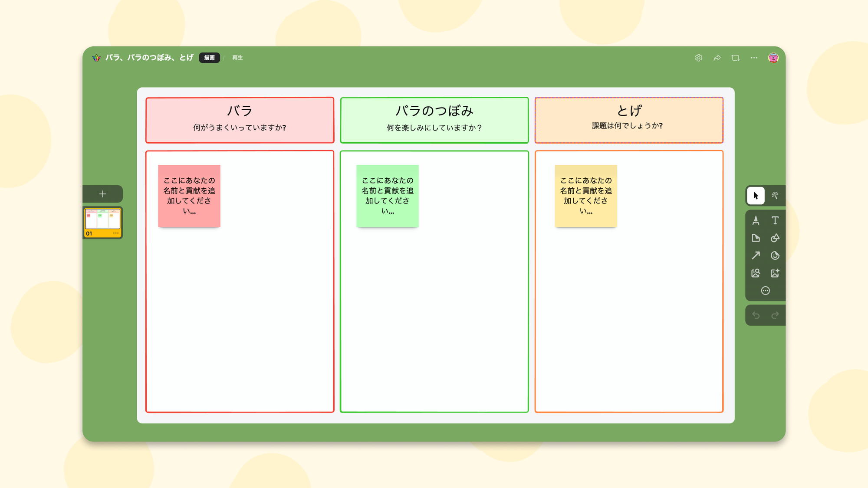
Task: Choose the shapes tool
Action: (x=775, y=238)
